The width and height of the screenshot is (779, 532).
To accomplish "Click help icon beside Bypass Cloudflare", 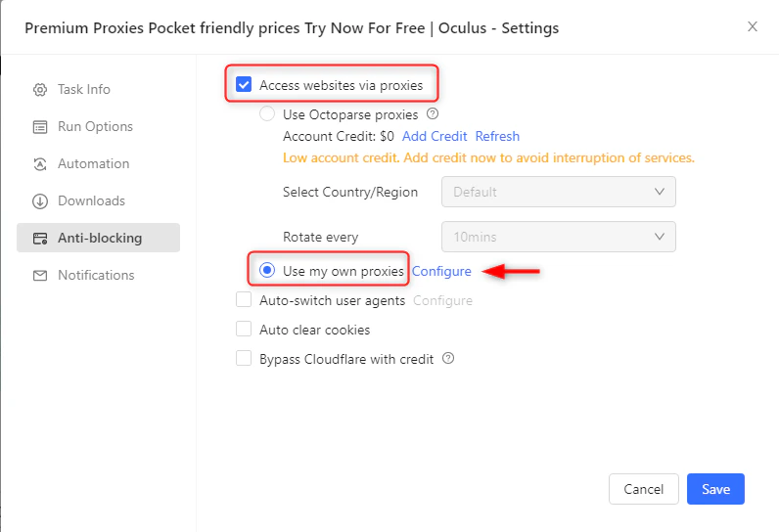I will 448,359.
